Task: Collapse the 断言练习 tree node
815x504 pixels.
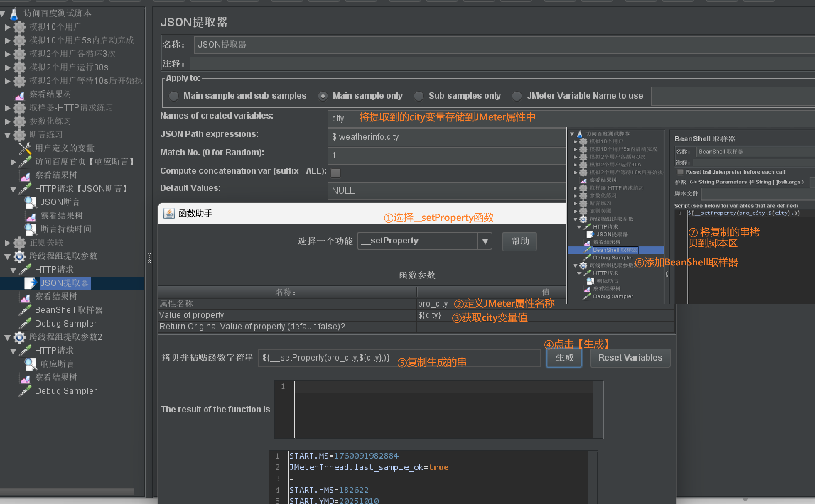Action: (7, 135)
